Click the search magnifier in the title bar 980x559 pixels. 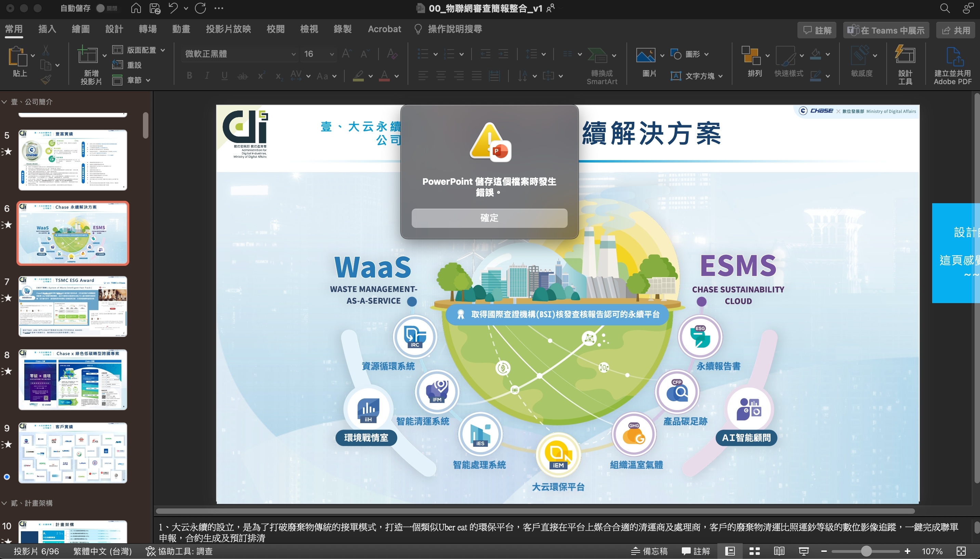coord(945,8)
